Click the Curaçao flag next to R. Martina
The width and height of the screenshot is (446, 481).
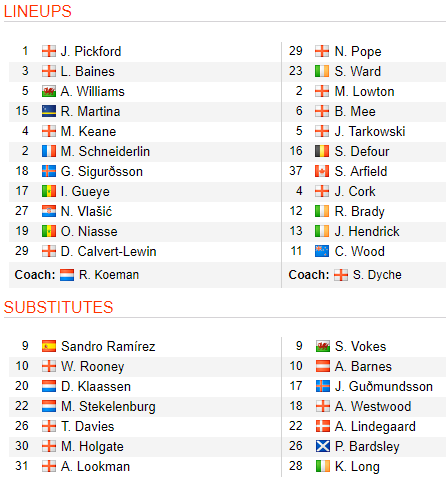49,111
